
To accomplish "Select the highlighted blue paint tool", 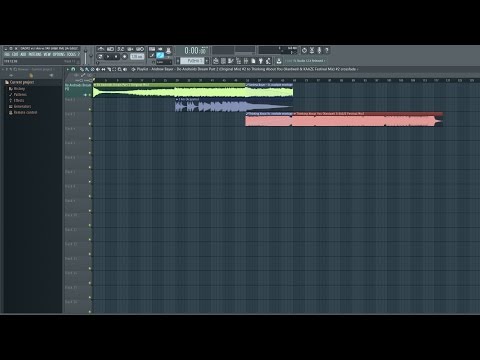I will point(160,55).
